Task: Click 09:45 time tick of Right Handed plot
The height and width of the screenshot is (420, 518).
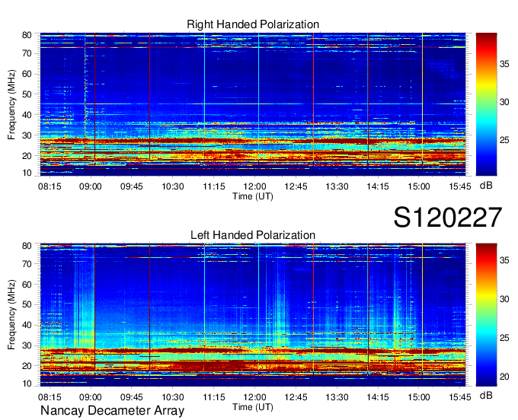Action: tap(132, 186)
